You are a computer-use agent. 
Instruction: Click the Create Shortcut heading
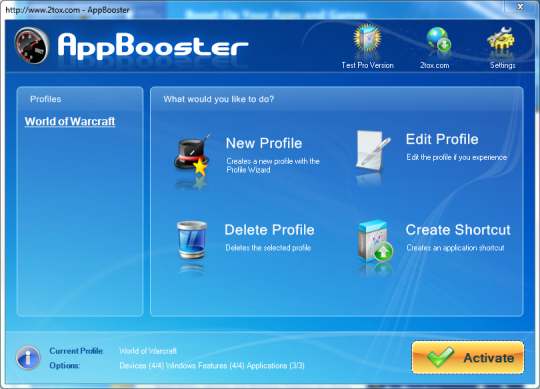click(458, 230)
